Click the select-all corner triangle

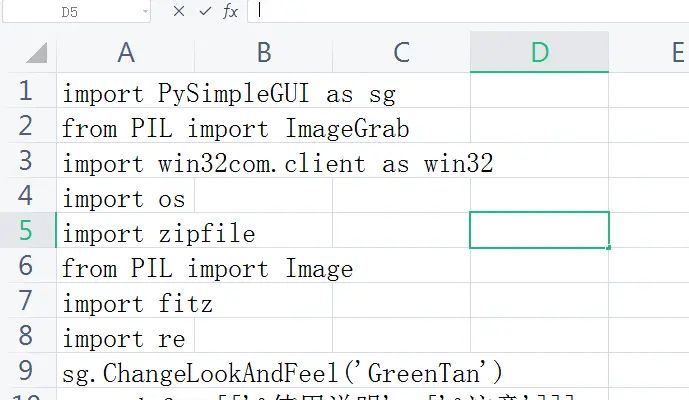pos(36,53)
